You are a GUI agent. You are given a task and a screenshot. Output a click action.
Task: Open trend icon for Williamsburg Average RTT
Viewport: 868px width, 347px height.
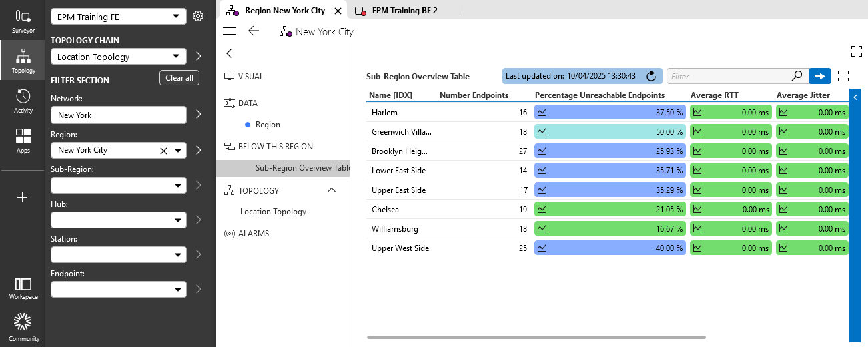(697, 229)
